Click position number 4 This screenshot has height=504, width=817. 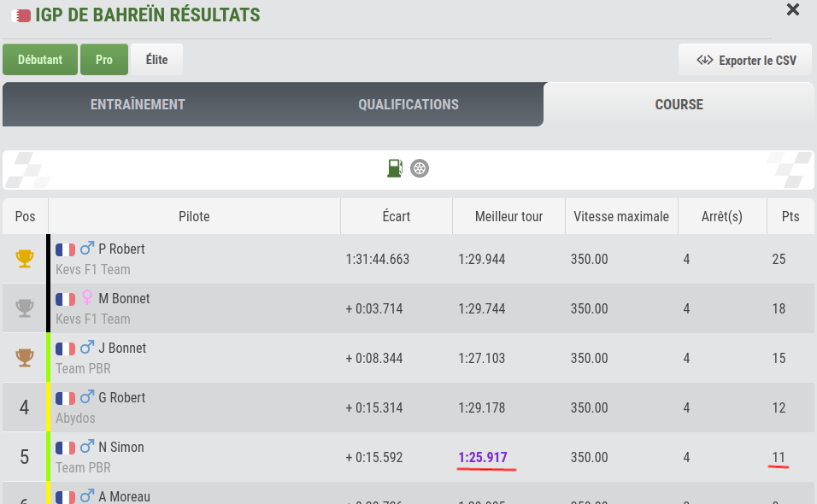24,407
